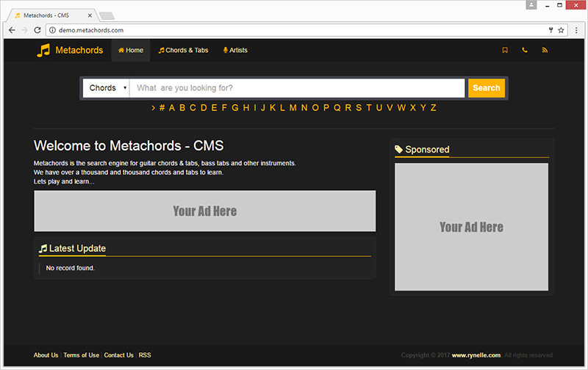
Task: Browse chords starting with Q
Action: [337, 108]
